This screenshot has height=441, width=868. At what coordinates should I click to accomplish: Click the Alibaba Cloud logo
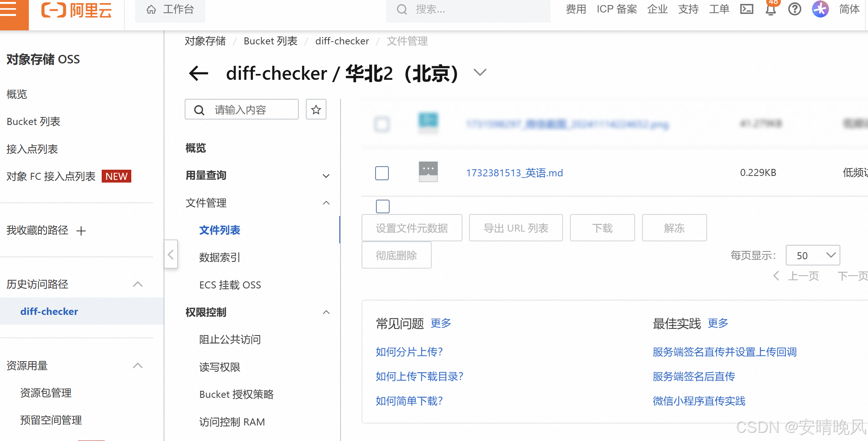(76, 10)
